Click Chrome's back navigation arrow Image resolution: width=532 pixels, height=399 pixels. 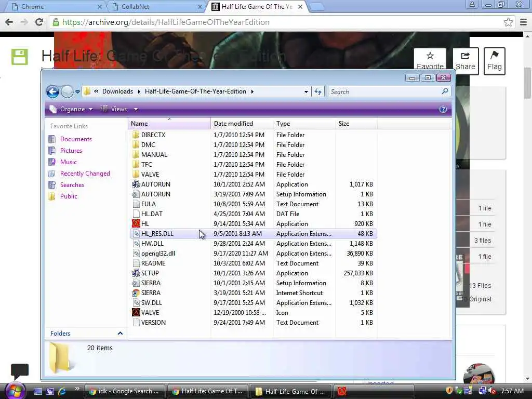[x=9, y=22]
